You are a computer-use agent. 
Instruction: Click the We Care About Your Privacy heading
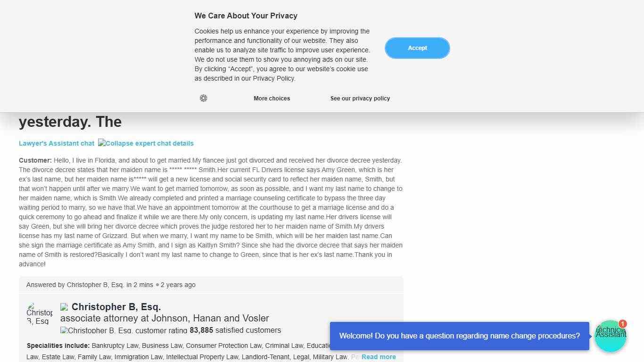click(x=246, y=16)
